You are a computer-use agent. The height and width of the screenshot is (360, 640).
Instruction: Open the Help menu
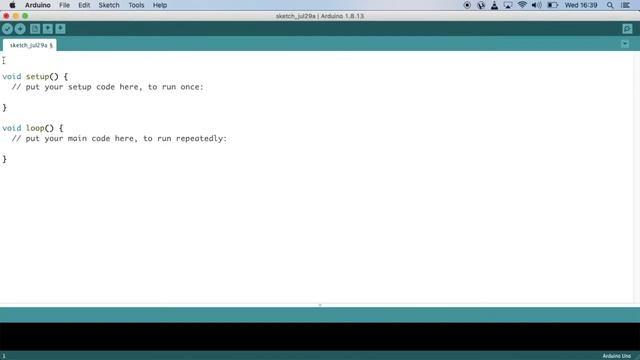click(x=160, y=5)
